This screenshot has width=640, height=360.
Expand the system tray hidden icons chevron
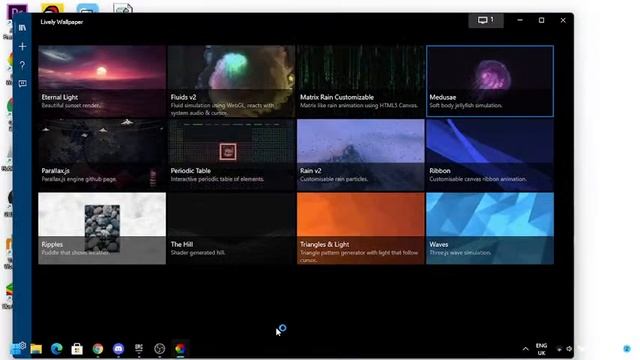coord(525,349)
